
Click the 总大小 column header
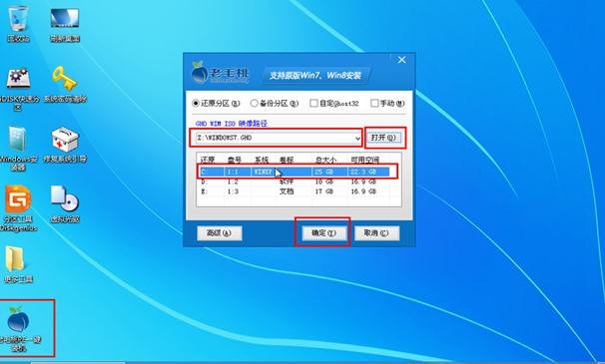tap(325, 160)
